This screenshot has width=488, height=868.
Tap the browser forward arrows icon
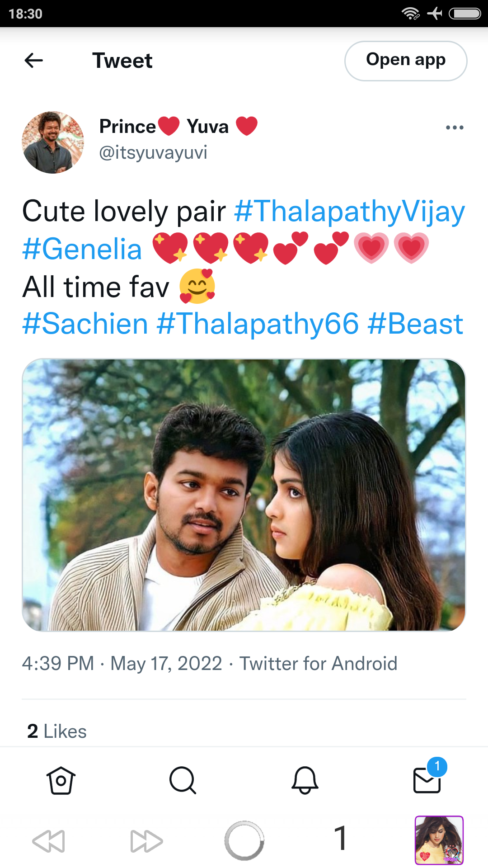(146, 841)
